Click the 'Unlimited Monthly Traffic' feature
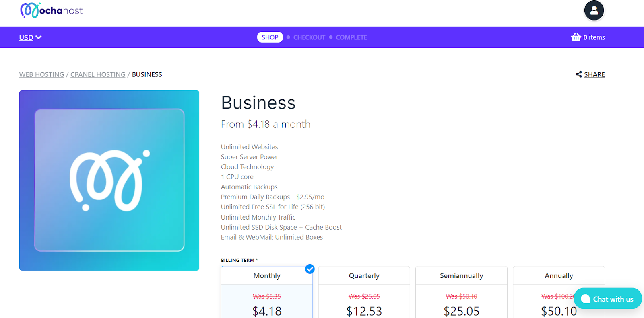The height and width of the screenshot is (318, 644). 258,217
